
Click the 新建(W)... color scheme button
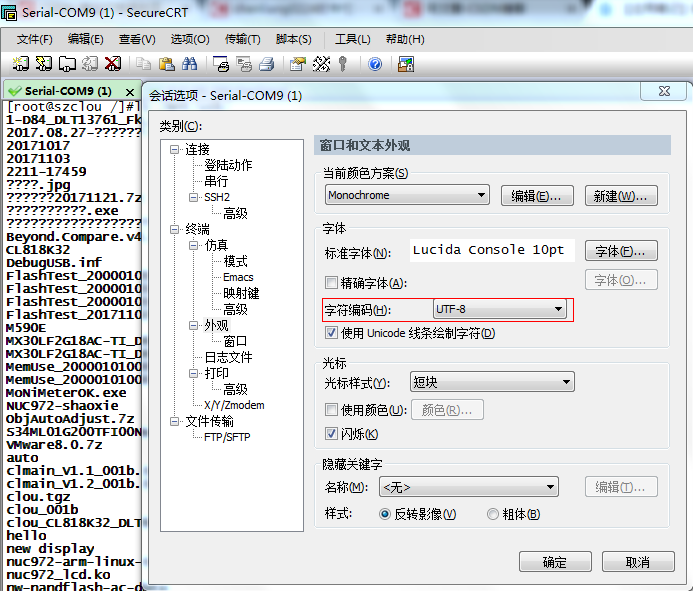coord(621,195)
